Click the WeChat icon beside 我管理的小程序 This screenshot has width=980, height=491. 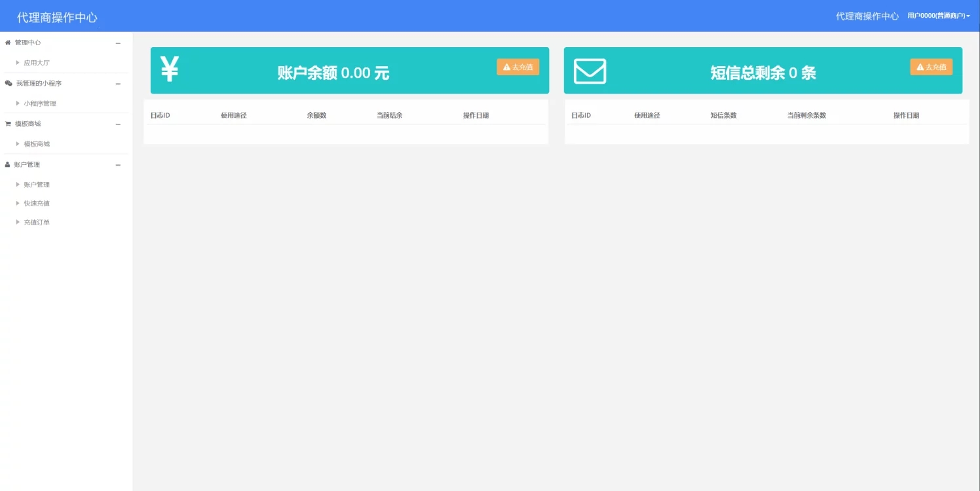click(9, 83)
